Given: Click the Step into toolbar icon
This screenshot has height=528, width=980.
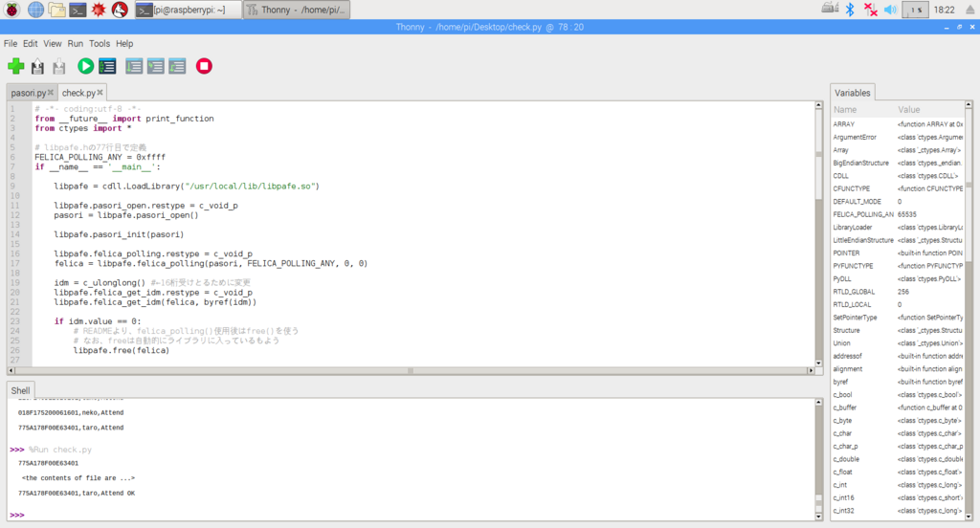Looking at the screenshot, I should coord(155,66).
